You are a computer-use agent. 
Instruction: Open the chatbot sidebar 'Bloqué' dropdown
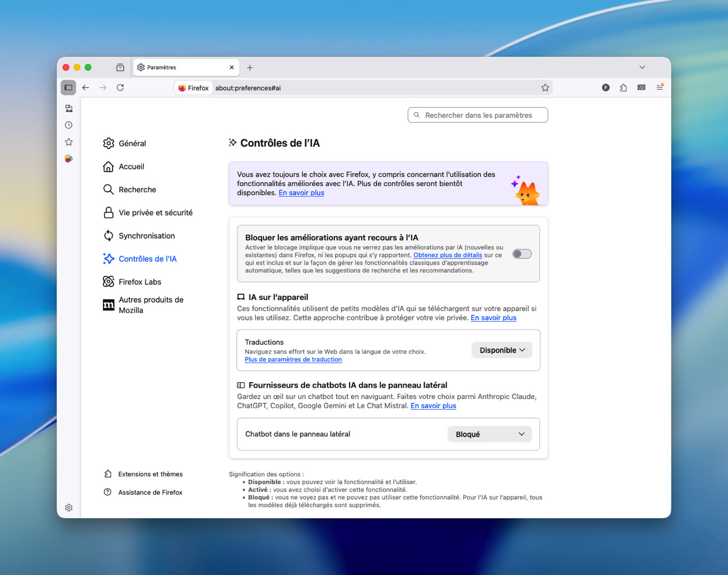coord(489,434)
